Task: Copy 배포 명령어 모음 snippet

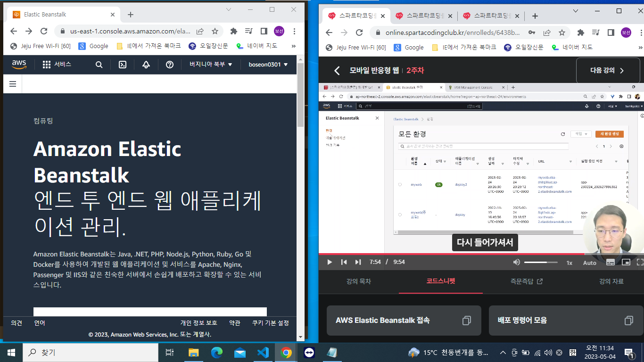Action: click(628, 321)
